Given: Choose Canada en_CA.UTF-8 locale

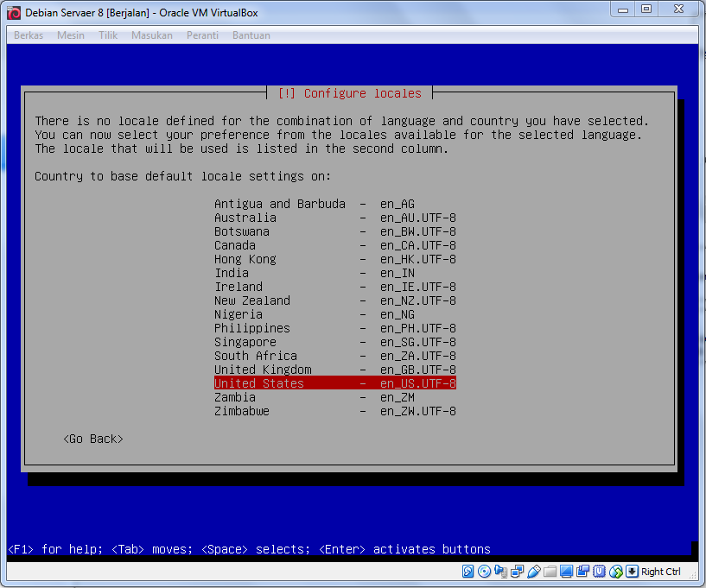Looking at the screenshot, I should click(x=335, y=245).
